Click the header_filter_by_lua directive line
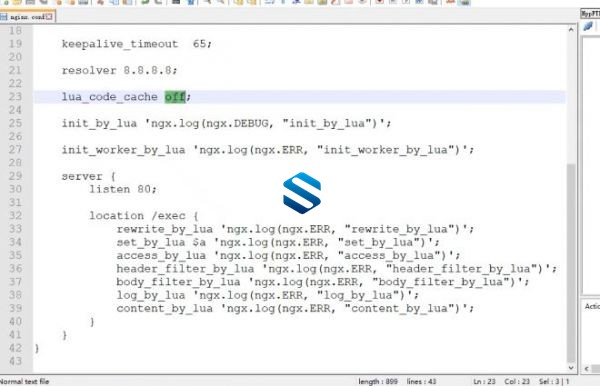Viewport: 600px width, 386px height. click(337, 269)
